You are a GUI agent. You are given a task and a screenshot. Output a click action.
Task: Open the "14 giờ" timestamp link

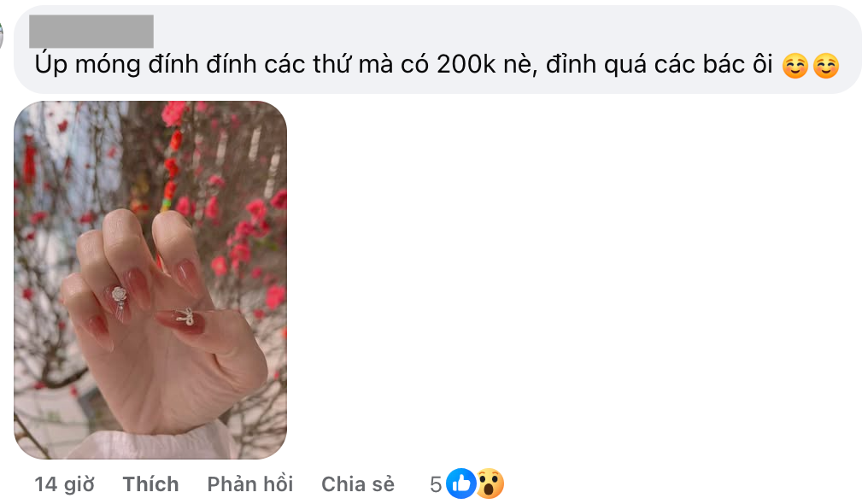(x=64, y=484)
